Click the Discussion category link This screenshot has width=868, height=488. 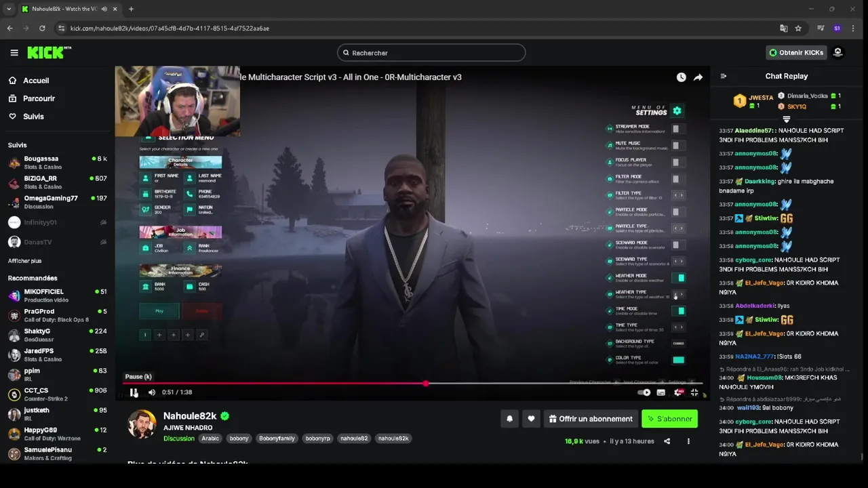[x=179, y=439]
